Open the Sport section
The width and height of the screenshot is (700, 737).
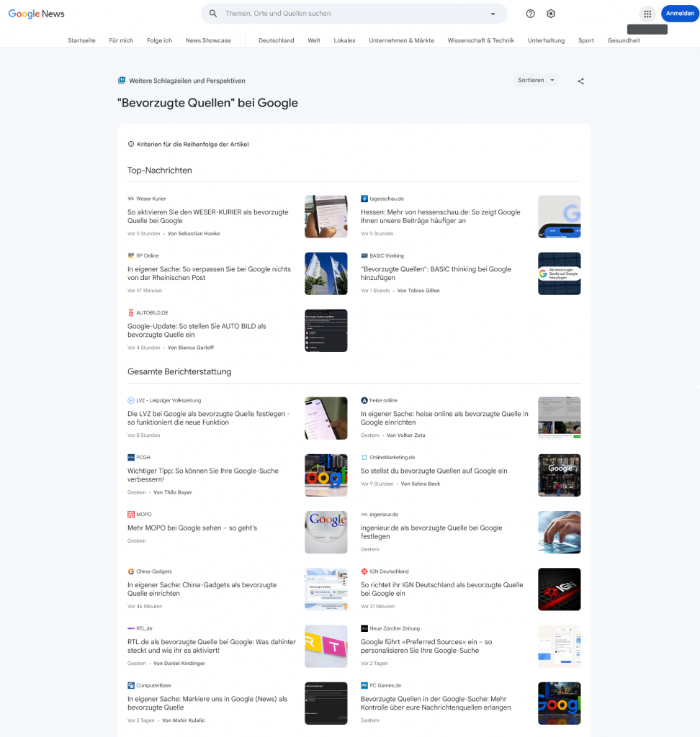coord(585,40)
